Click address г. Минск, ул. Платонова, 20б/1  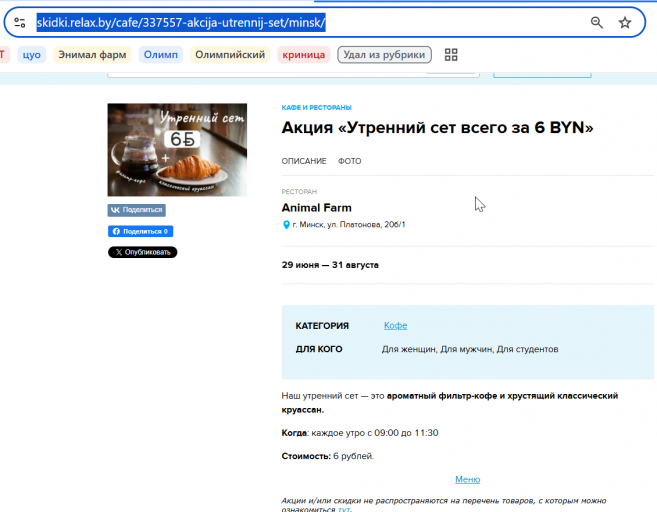coord(349,225)
